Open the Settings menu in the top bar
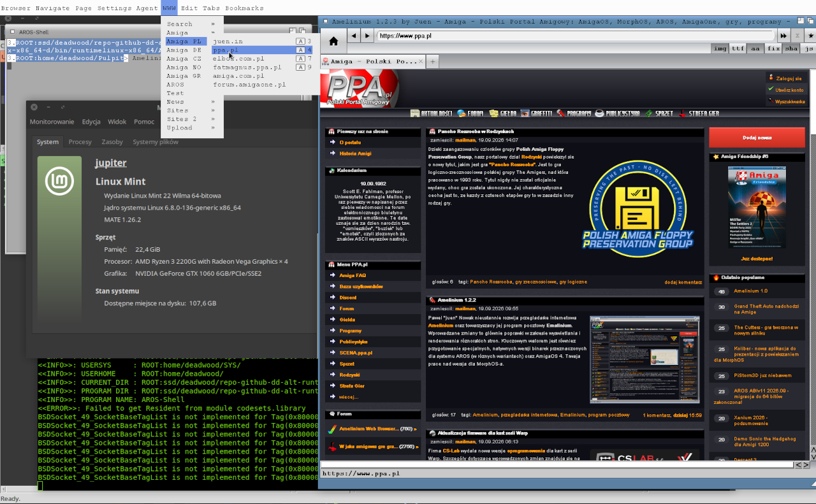This screenshot has height=504, width=816. click(x=114, y=8)
